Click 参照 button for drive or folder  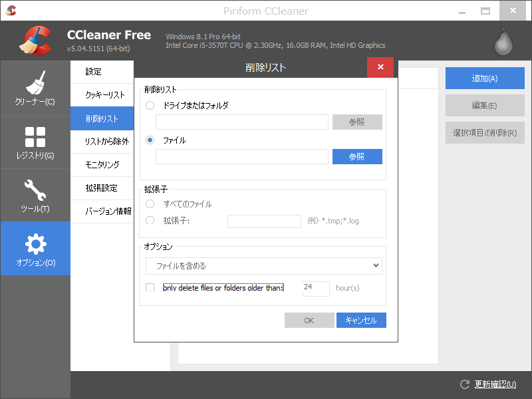357,122
